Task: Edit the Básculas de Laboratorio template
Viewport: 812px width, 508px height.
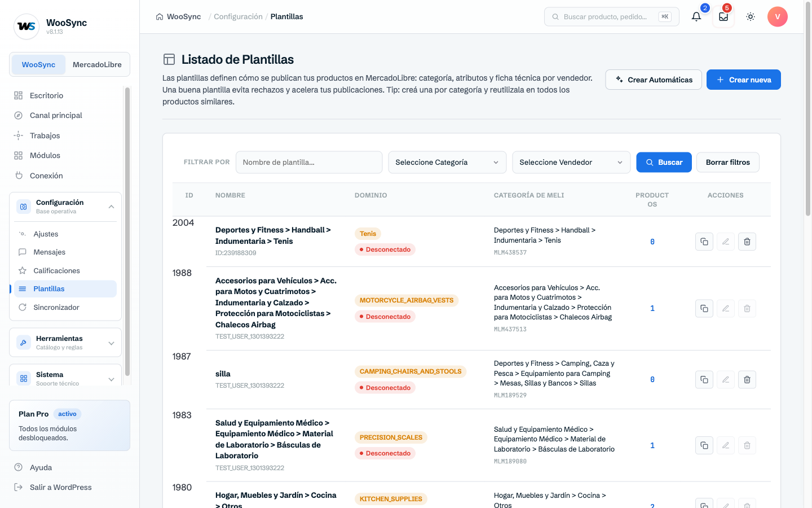Action: click(x=726, y=445)
